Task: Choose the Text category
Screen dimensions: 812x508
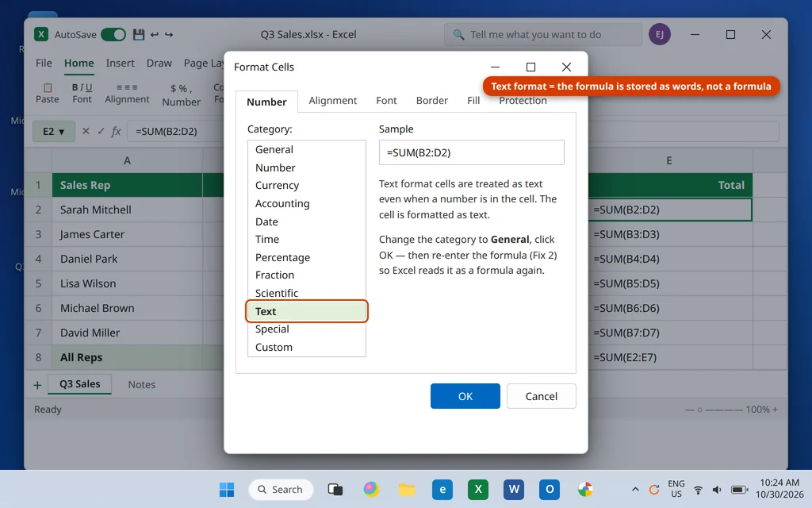Action: 307,311
